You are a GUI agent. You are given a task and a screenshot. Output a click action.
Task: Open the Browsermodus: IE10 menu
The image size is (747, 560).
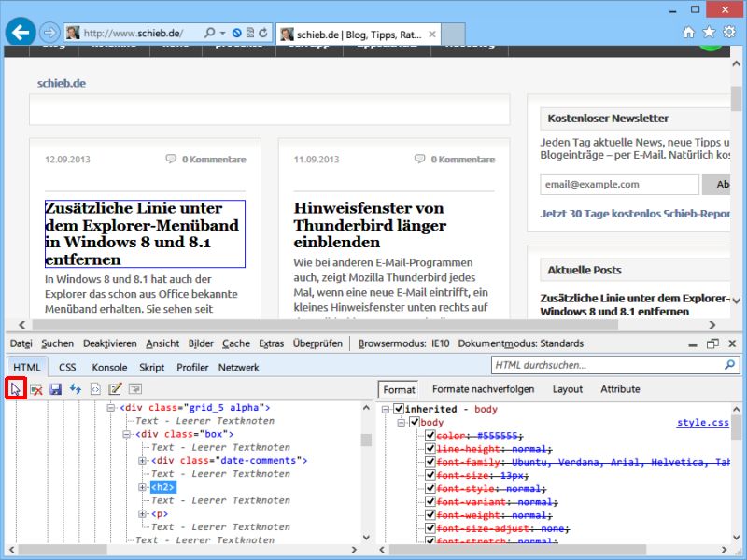(403, 343)
